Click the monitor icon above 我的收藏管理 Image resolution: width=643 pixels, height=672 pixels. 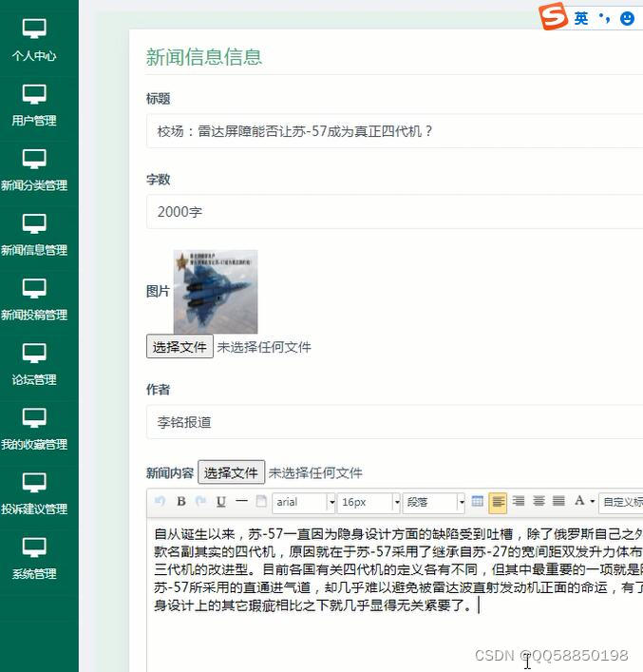34,419
